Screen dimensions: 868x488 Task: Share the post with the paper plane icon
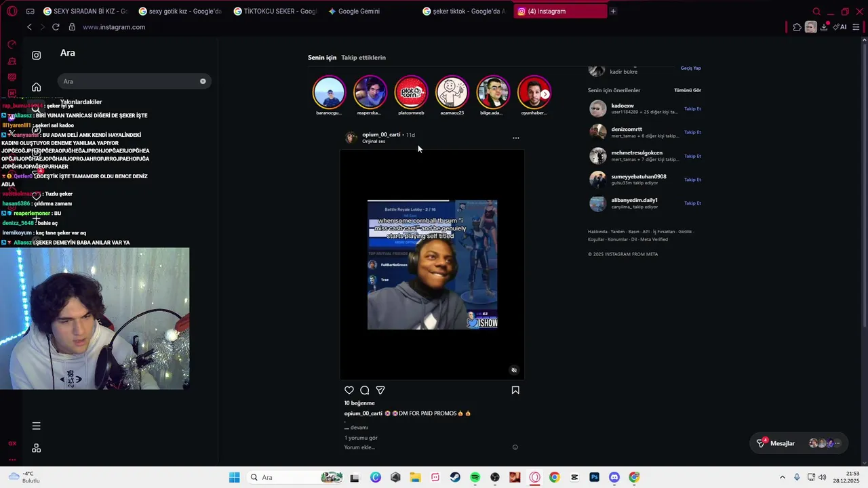click(380, 390)
